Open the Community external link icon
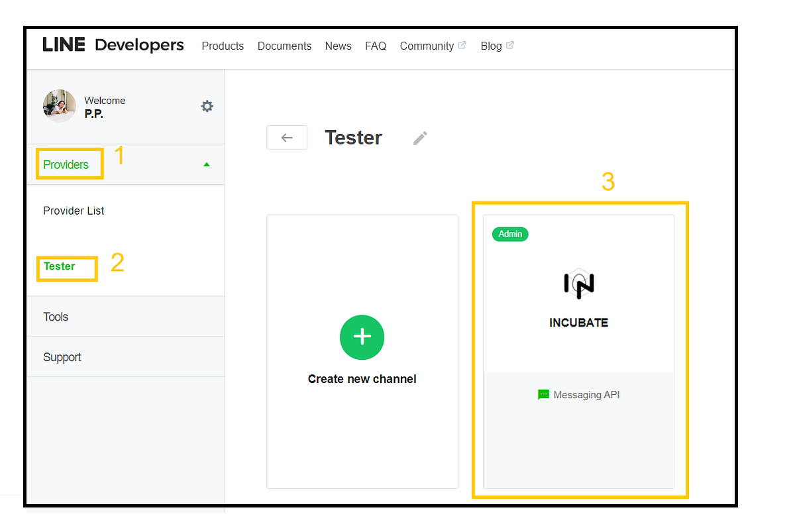The width and height of the screenshot is (795, 532). click(462, 45)
